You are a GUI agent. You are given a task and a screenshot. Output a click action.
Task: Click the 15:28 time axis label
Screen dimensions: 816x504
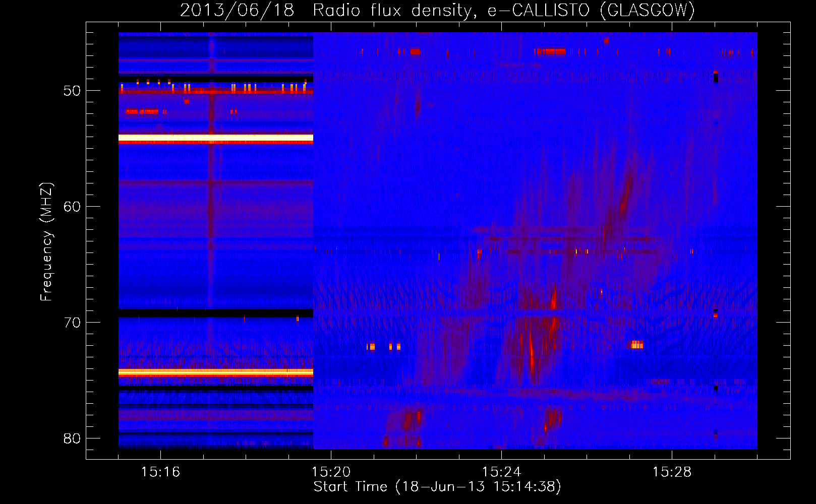(x=672, y=472)
